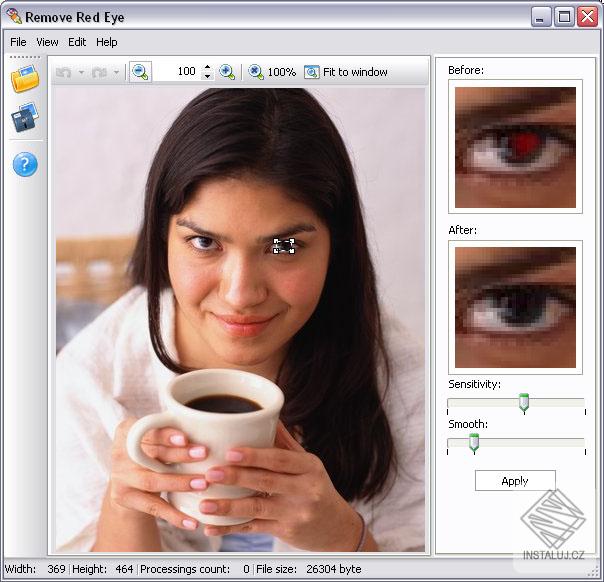Increase zoom value with up stepper arrow

click(x=207, y=67)
